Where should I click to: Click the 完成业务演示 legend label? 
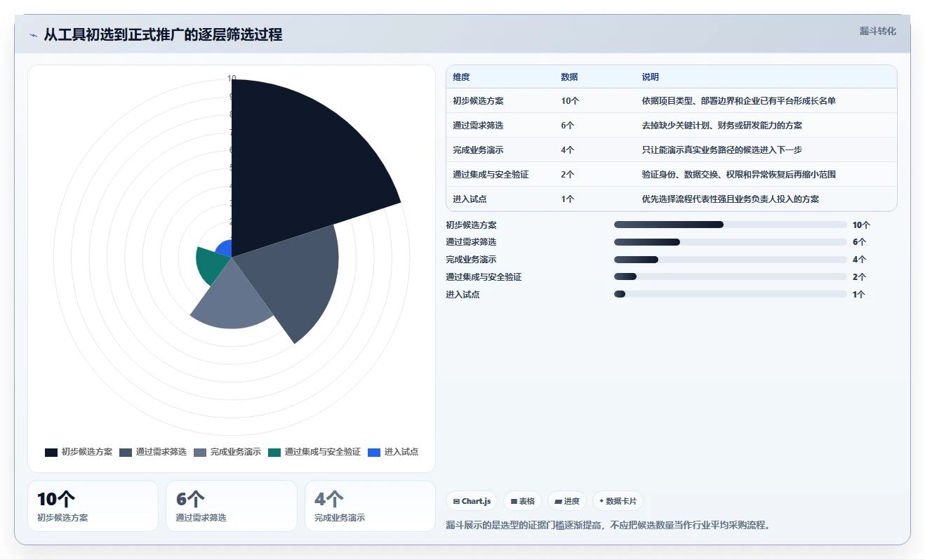pos(236,453)
